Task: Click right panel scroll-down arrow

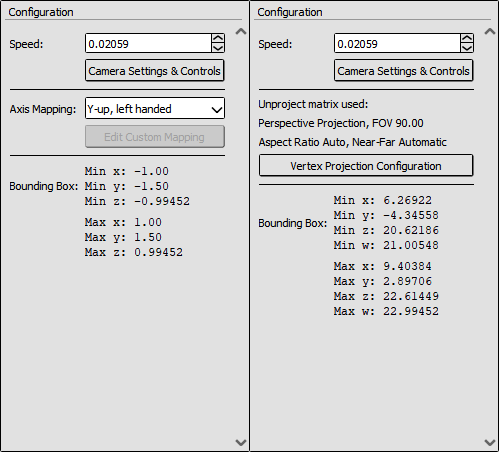Action: (490, 442)
